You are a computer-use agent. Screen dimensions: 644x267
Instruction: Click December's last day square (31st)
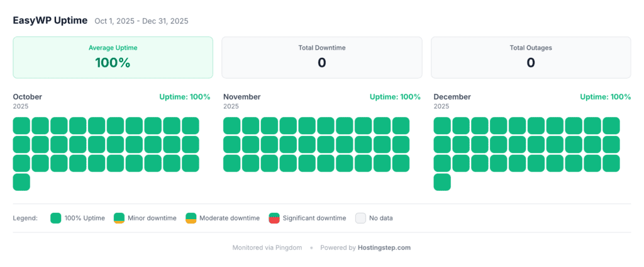pos(442,182)
